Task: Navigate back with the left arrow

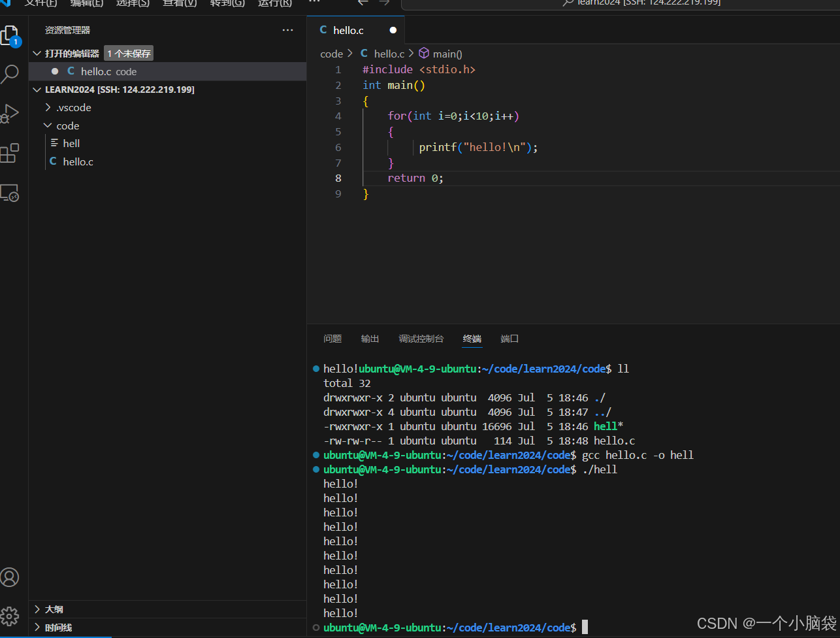Action: pyautogui.click(x=363, y=3)
